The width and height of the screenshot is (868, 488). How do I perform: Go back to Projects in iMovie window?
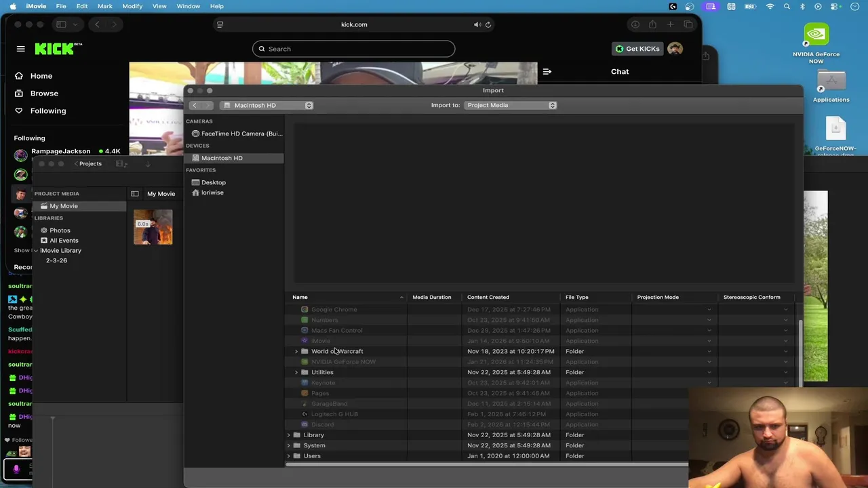(x=88, y=163)
